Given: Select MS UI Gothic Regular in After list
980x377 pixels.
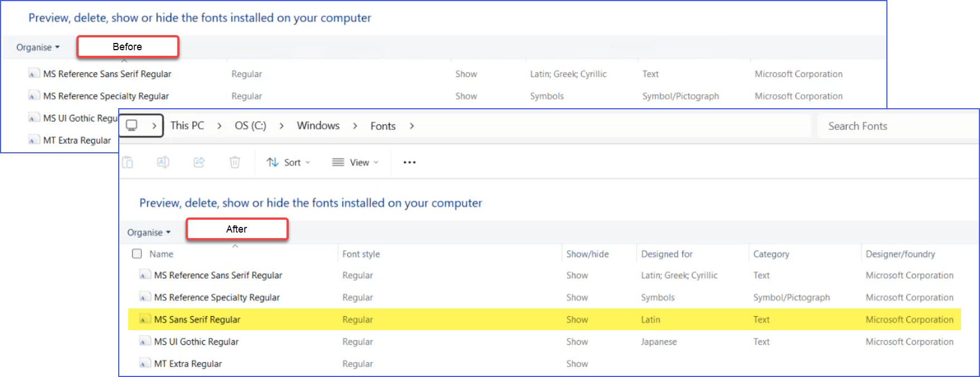Looking at the screenshot, I should [x=196, y=342].
